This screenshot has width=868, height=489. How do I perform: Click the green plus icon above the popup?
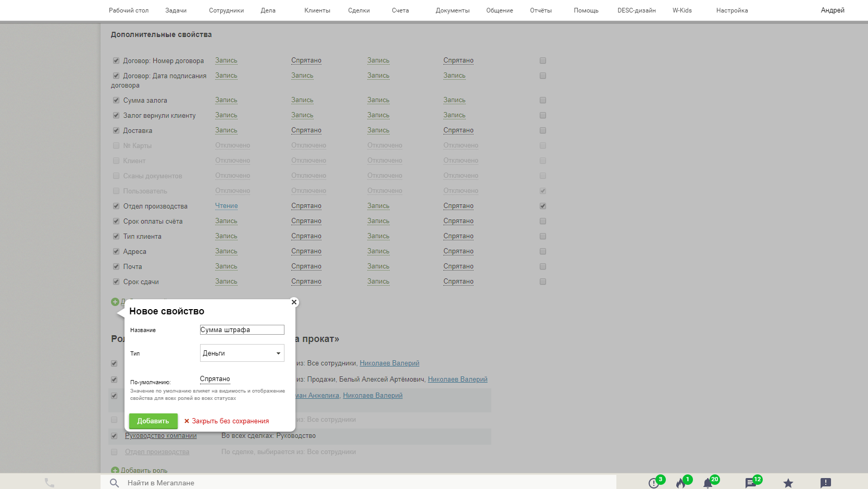115,302
